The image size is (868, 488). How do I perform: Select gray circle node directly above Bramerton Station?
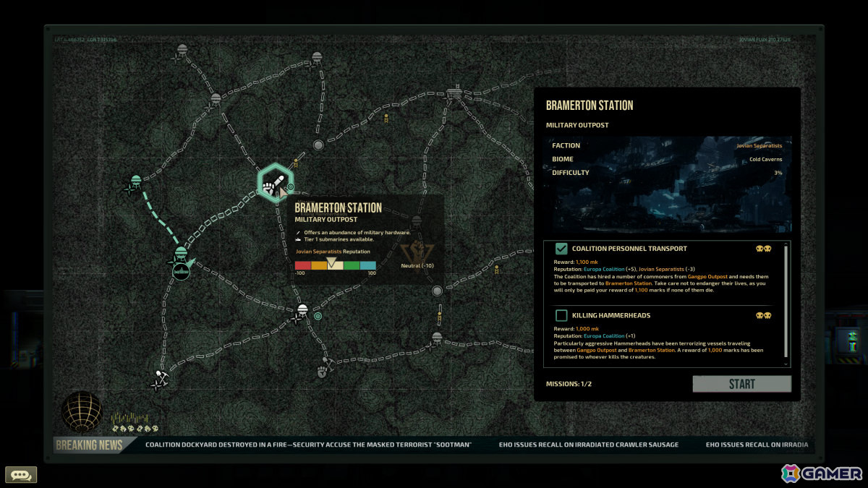pyautogui.click(x=318, y=145)
